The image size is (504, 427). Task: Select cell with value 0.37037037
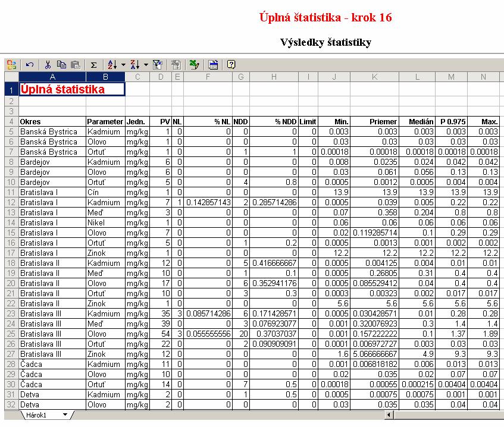(x=274, y=334)
